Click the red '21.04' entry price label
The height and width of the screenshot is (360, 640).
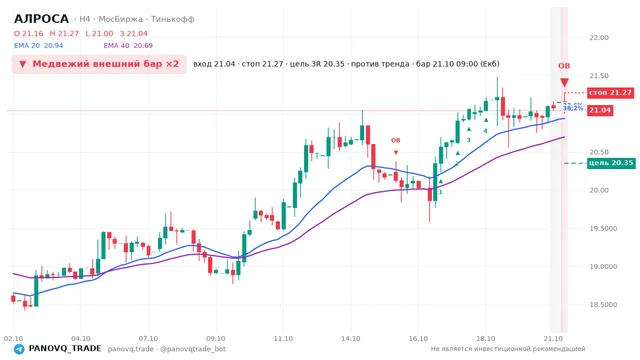pyautogui.click(x=600, y=110)
